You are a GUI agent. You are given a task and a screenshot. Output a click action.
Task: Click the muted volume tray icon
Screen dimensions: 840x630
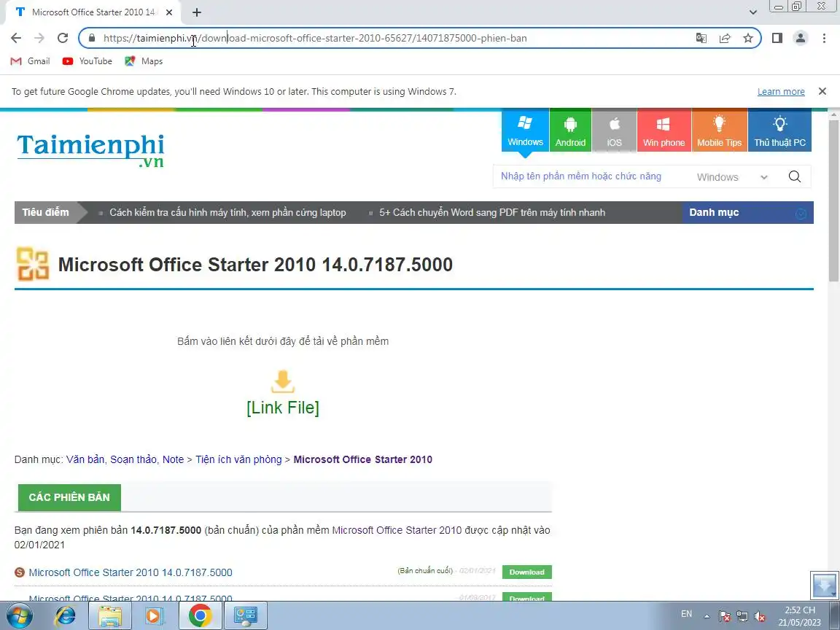(x=760, y=616)
